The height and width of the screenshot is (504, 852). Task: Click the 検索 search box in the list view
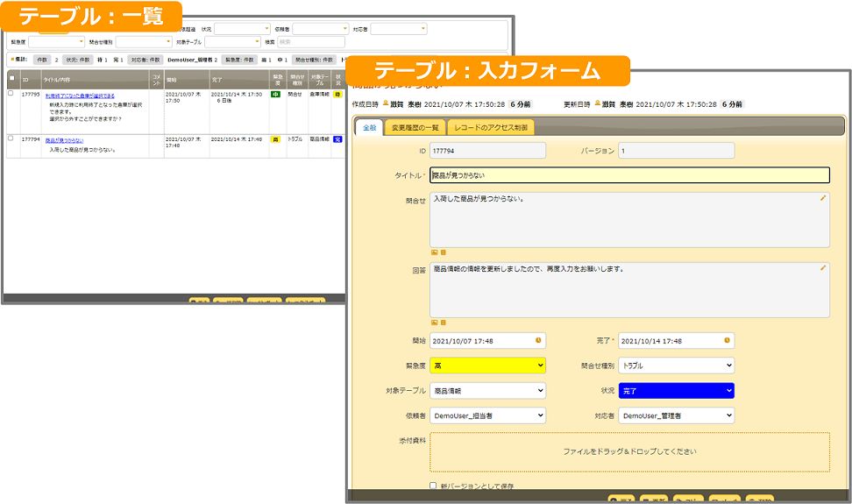coord(311,42)
